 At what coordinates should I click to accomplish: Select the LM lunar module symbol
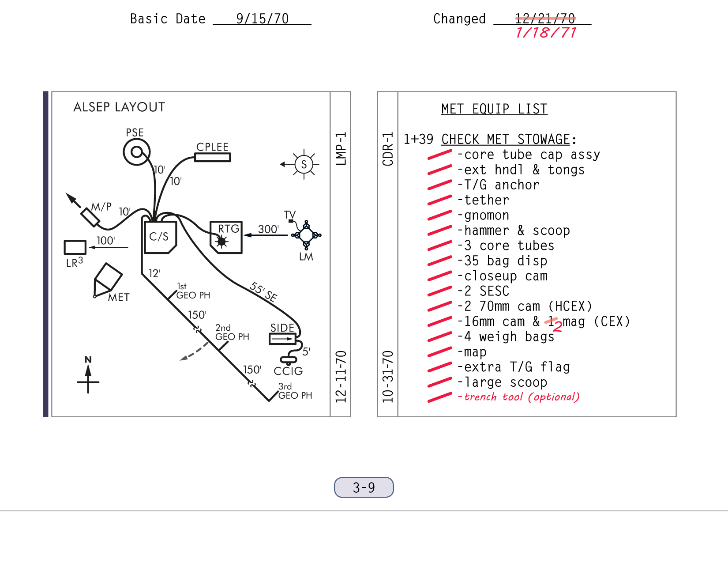[306, 235]
